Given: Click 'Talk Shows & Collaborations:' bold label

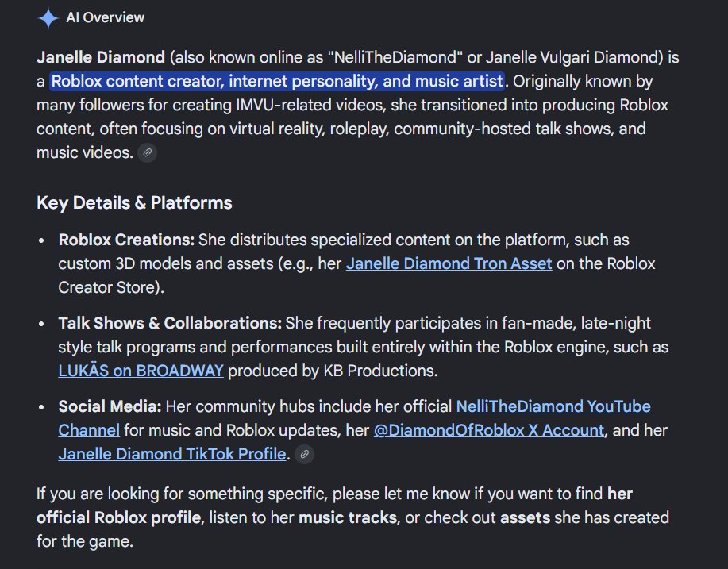Looking at the screenshot, I should pyautogui.click(x=170, y=323).
